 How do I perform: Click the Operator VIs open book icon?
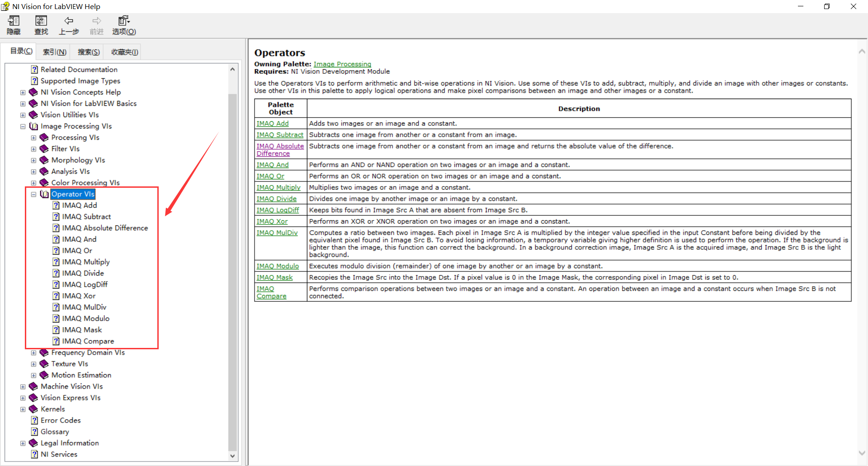coord(44,194)
